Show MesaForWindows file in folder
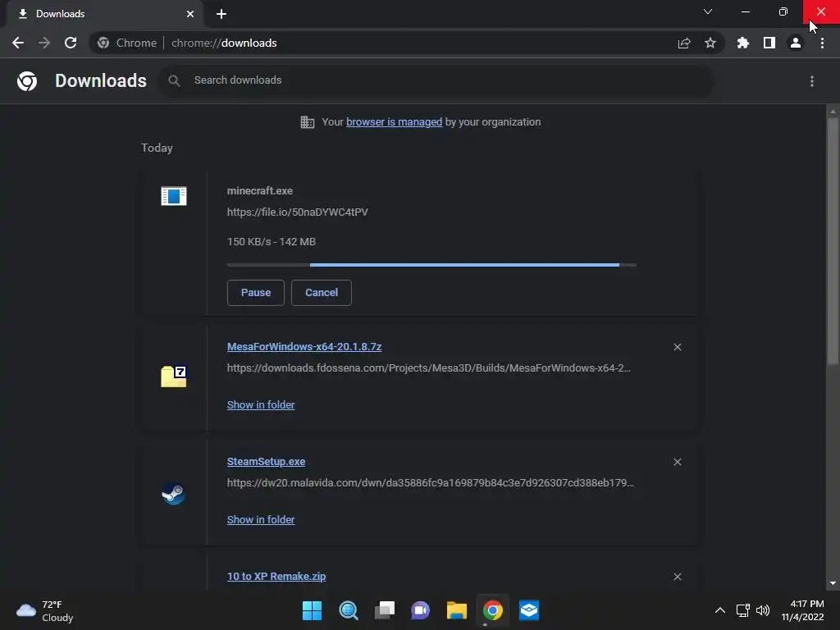 point(261,405)
